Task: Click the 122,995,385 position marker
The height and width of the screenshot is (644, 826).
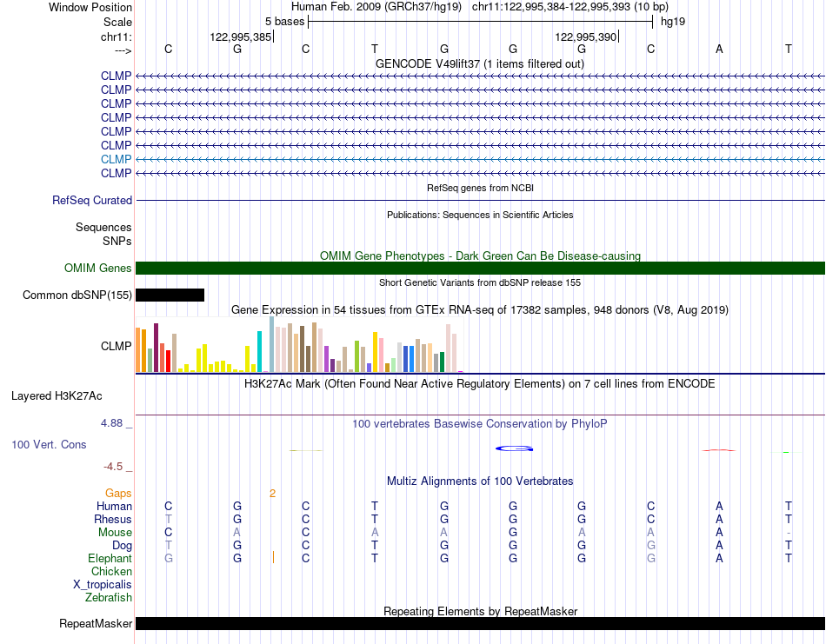Action: 240,37
